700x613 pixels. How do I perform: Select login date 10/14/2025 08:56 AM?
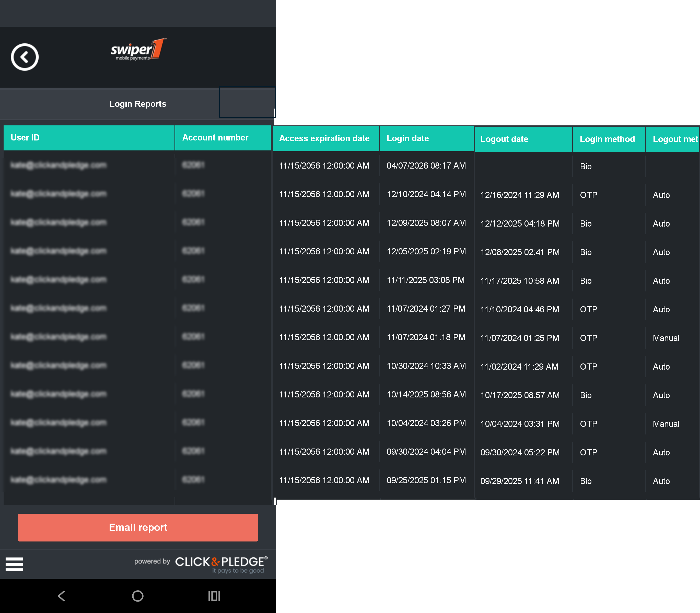click(x=426, y=394)
